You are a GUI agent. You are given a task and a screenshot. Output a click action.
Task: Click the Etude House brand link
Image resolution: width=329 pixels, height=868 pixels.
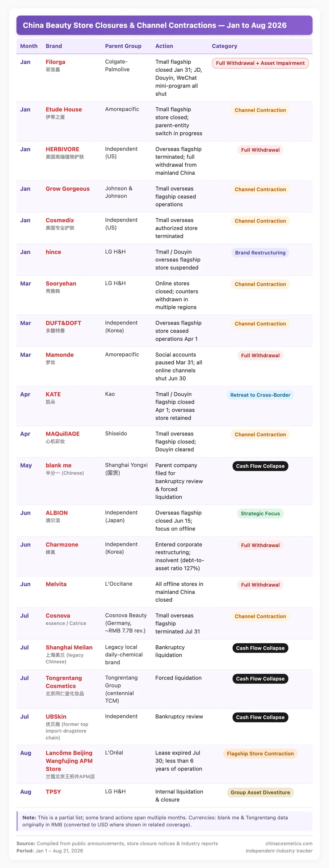click(x=64, y=110)
